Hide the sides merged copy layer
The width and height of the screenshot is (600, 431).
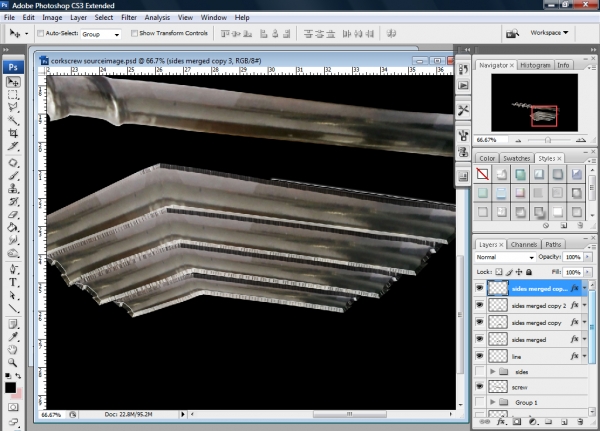(479, 322)
